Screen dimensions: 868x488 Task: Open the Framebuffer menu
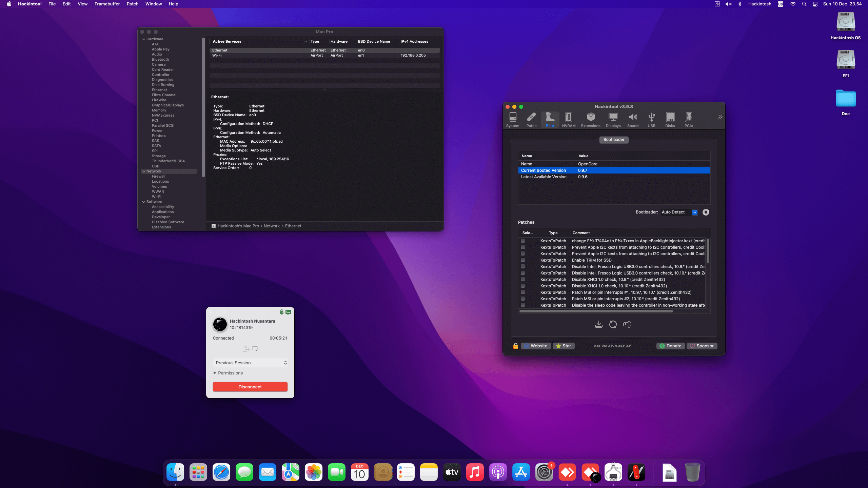tap(107, 4)
